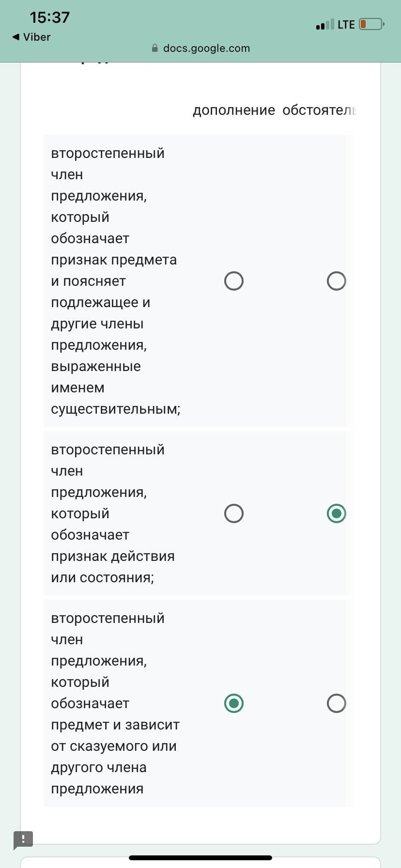401x868 pixels.
Task: Tap the back arrow to Viber
Action: pyautogui.click(x=16, y=37)
